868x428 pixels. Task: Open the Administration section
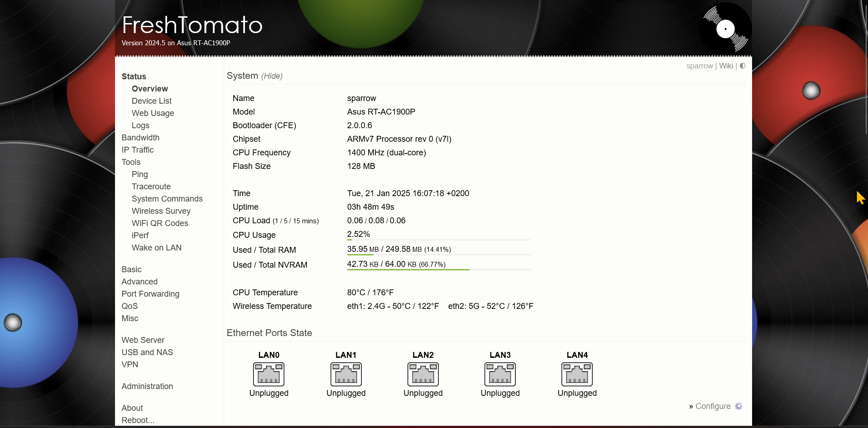point(147,386)
